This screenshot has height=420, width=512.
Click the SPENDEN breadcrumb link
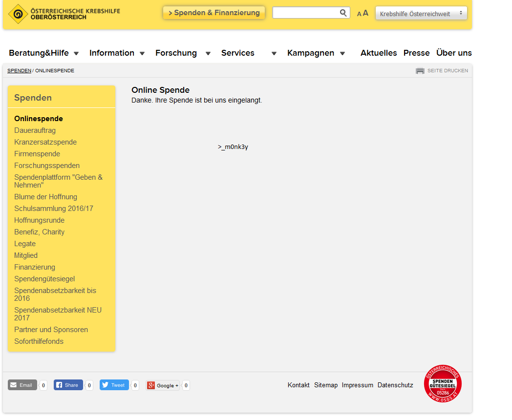(19, 70)
